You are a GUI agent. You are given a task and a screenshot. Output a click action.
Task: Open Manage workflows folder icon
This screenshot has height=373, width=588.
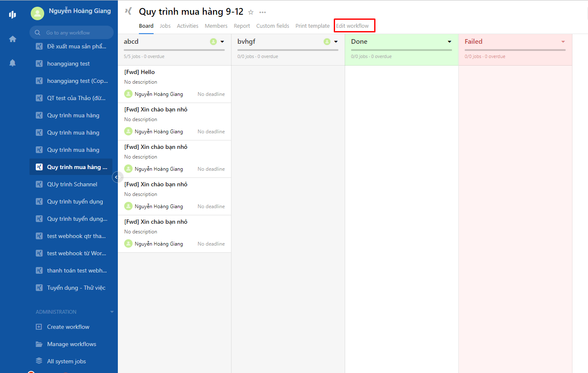tap(38, 344)
